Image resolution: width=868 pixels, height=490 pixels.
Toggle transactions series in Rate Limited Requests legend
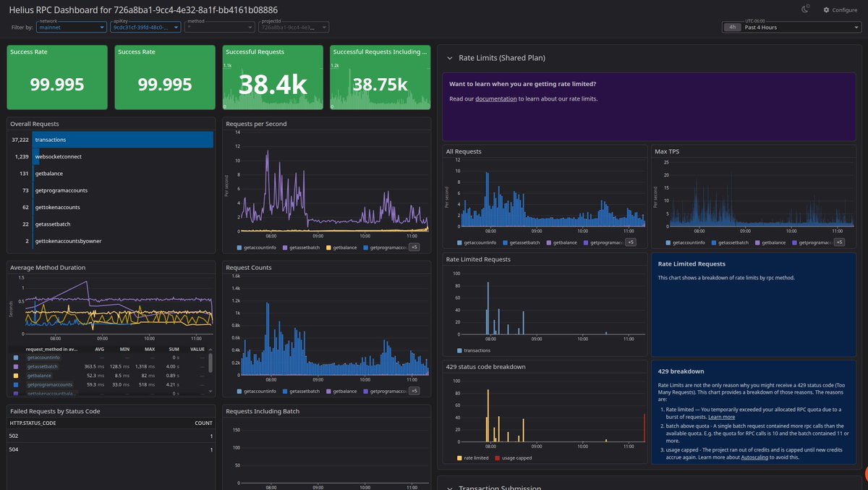[x=473, y=350]
